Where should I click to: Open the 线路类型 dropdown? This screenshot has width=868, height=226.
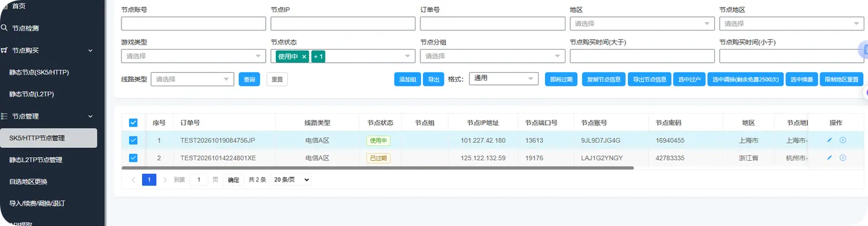[x=192, y=79]
